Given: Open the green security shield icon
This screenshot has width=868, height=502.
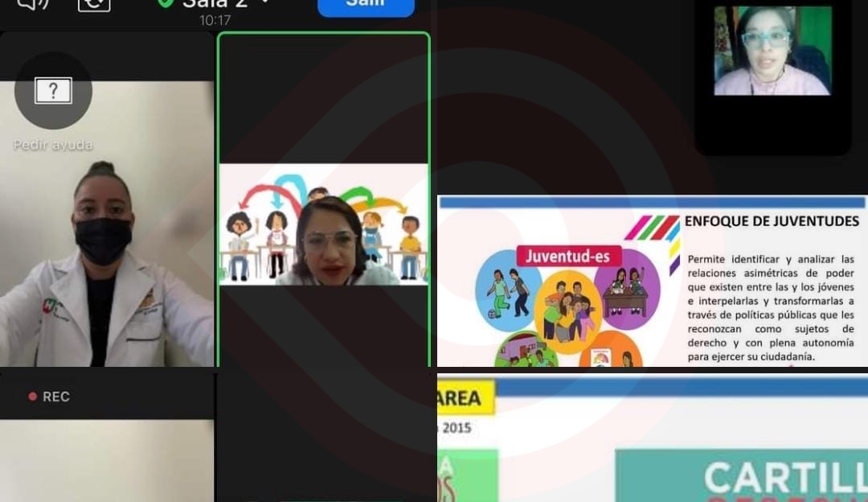Looking at the screenshot, I should [166, 3].
